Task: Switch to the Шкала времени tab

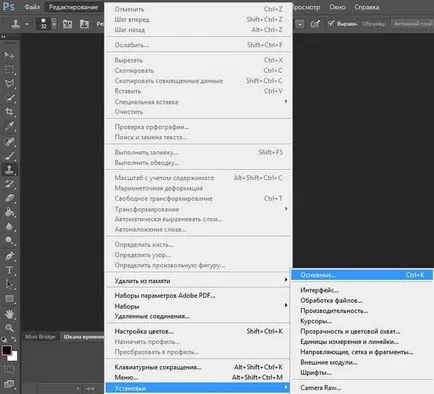Action: tap(83, 337)
